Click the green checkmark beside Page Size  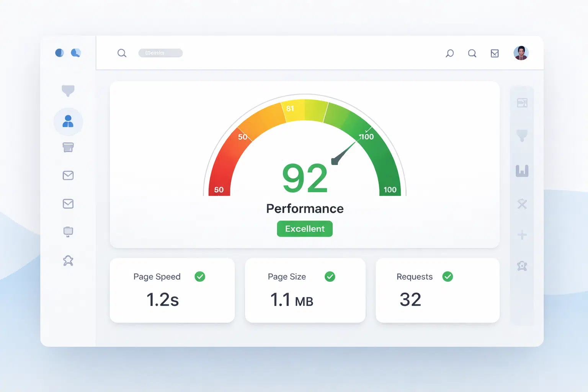330,276
